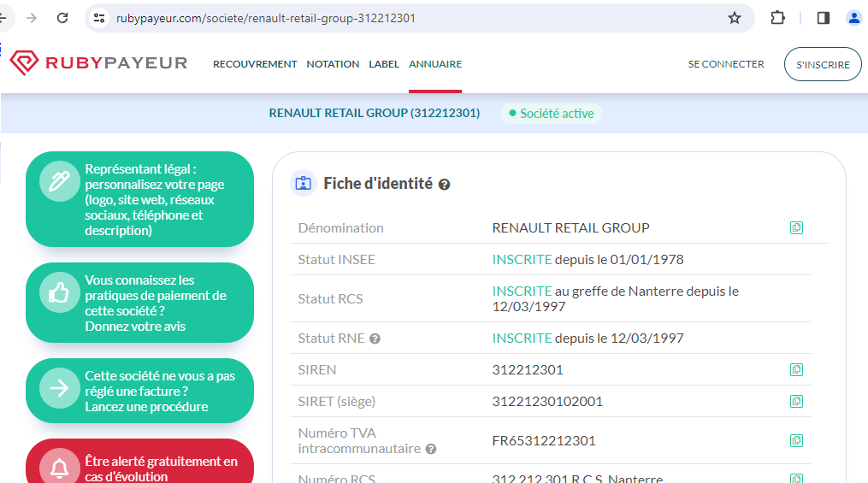Open Représentant légal personnalisez votre page card
The height and width of the screenshot is (483, 868).
click(139, 199)
